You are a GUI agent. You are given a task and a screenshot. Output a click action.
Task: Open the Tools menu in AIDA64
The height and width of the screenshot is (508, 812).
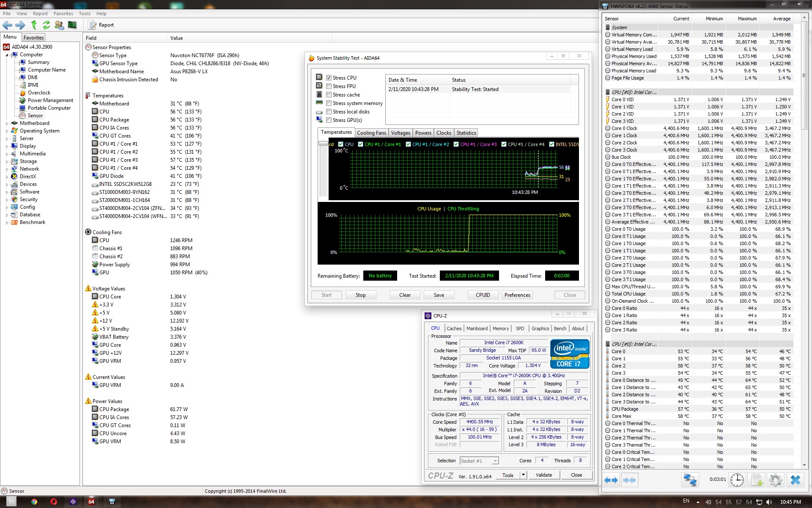(x=84, y=14)
